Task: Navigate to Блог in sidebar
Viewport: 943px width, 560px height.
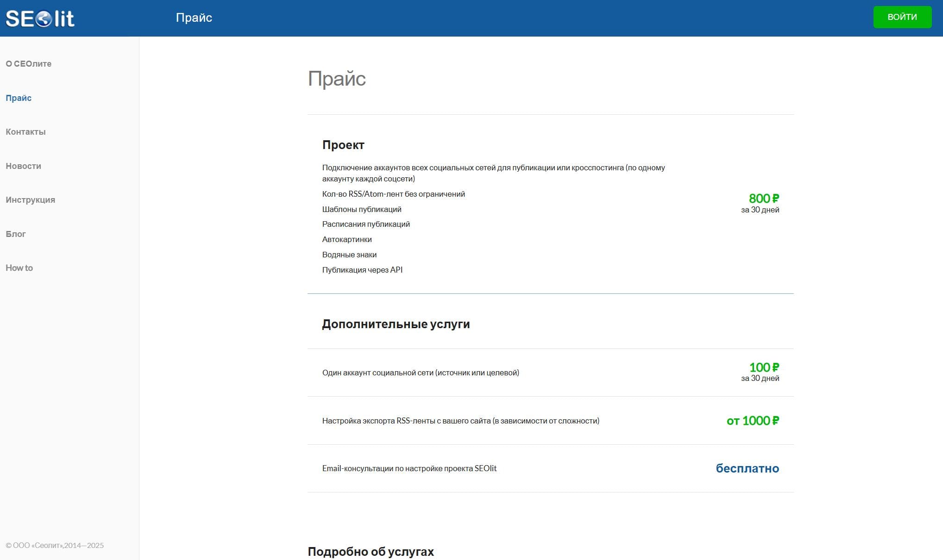Action: [16, 234]
